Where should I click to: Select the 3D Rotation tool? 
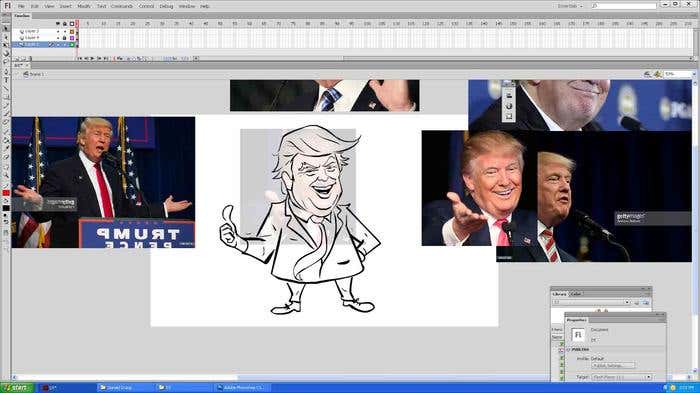point(6,54)
